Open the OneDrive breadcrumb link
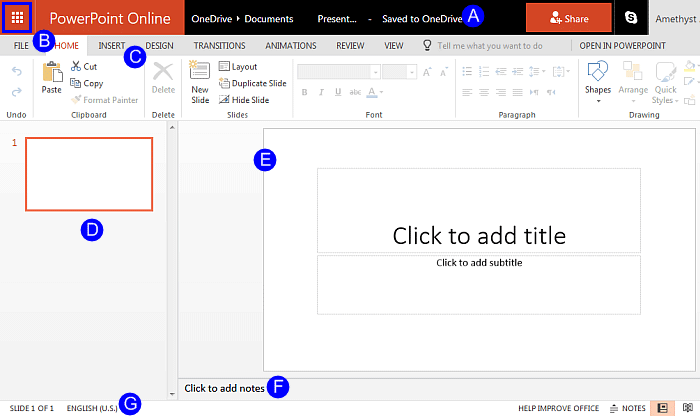The width and height of the screenshot is (700, 416). (212, 19)
